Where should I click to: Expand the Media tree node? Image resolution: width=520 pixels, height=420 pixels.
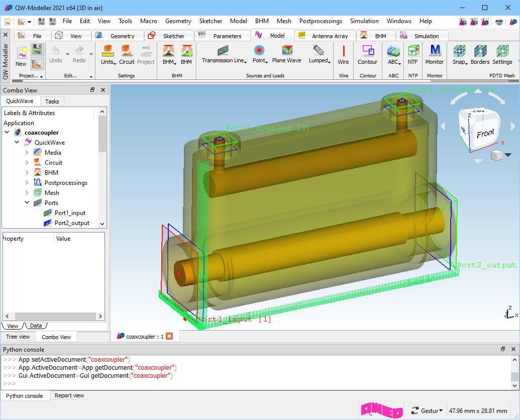click(27, 153)
